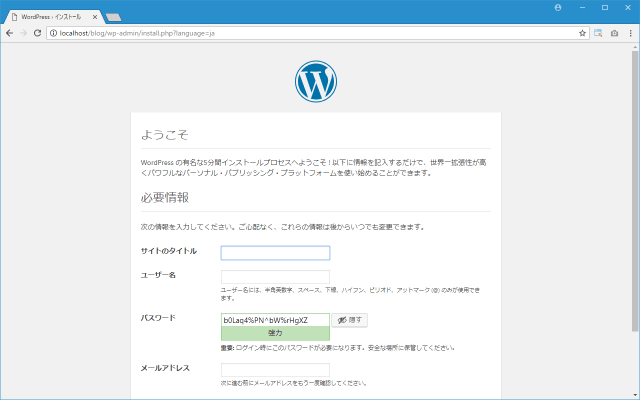Click the browser forward arrow
The height and width of the screenshot is (400, 640).
click(23, 33)
